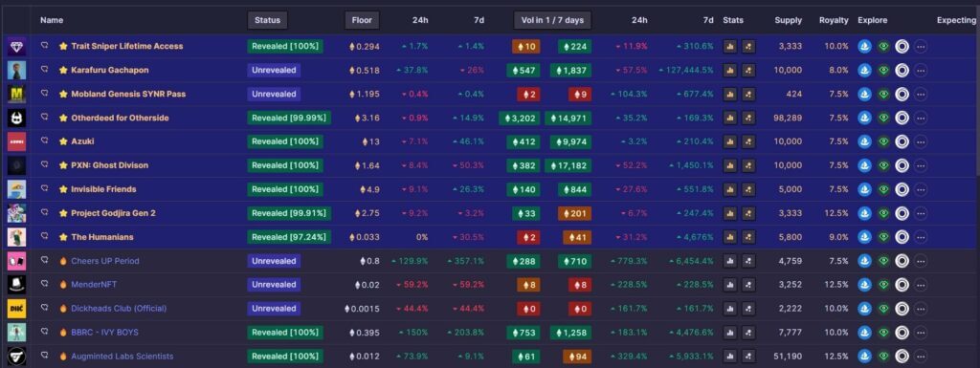980x368 pixels.
Task: Open bar chart stats for Karafuru Gachapon
Action: click(x=730, y=71)
